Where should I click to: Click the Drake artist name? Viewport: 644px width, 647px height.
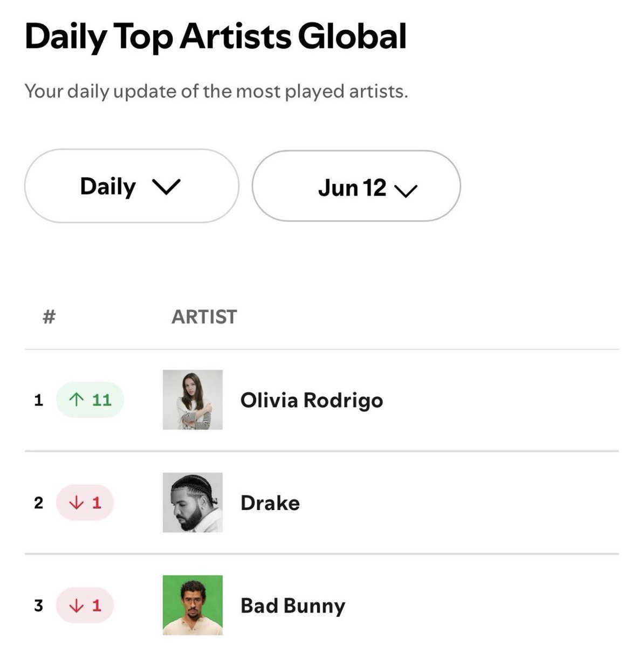[x=270, y=503]
